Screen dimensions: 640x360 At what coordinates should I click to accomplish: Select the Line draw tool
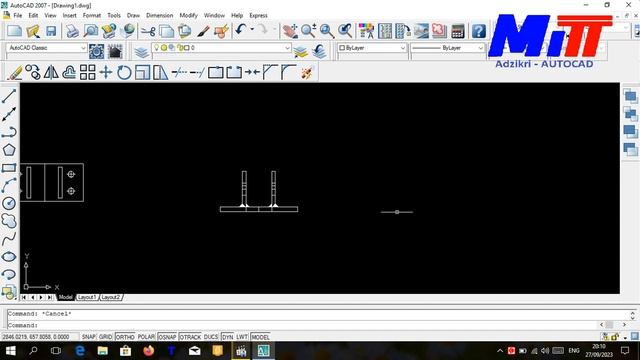(x=9, y=96)
